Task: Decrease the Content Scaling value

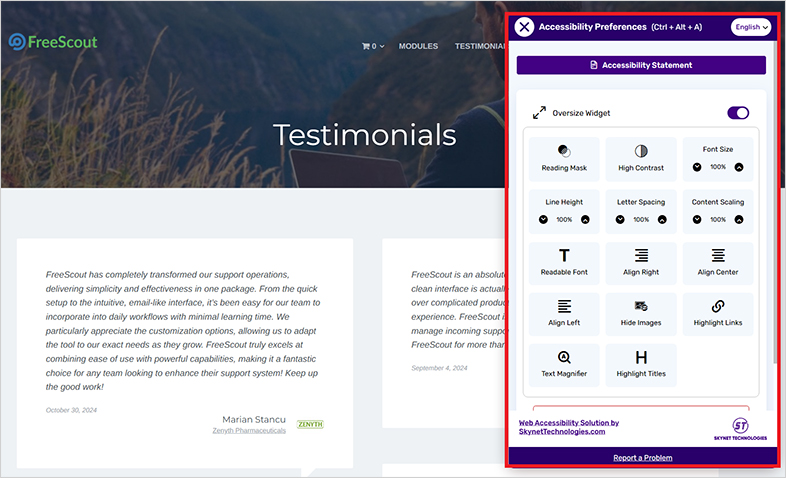Action: point(697,219)
